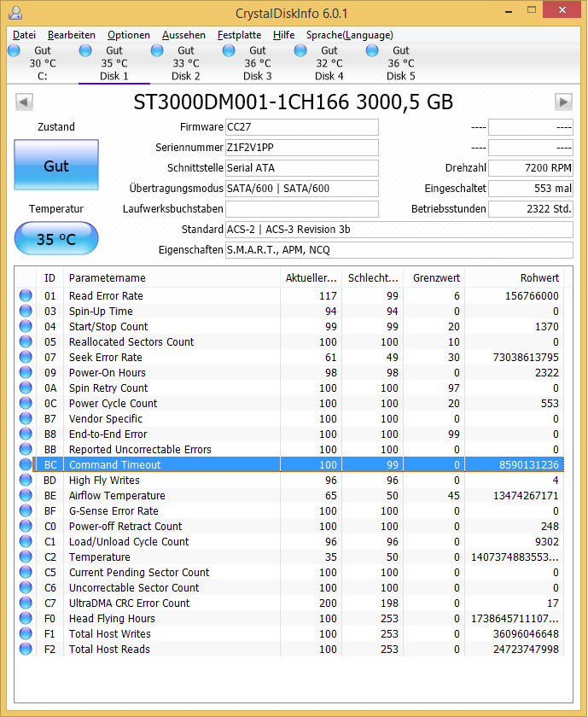This screenshot has height=717, width=588.
Task: Select the Reported Uncorrectable Errors row text
Action: click(140, 450)
